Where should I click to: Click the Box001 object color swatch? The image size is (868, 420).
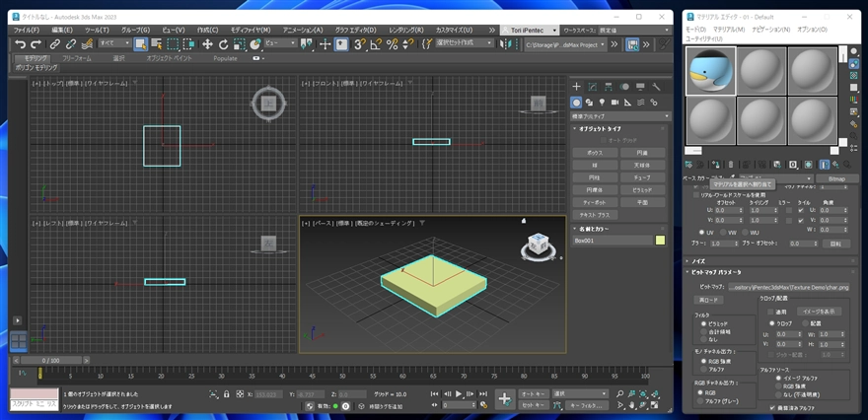[x=660, y=241]
